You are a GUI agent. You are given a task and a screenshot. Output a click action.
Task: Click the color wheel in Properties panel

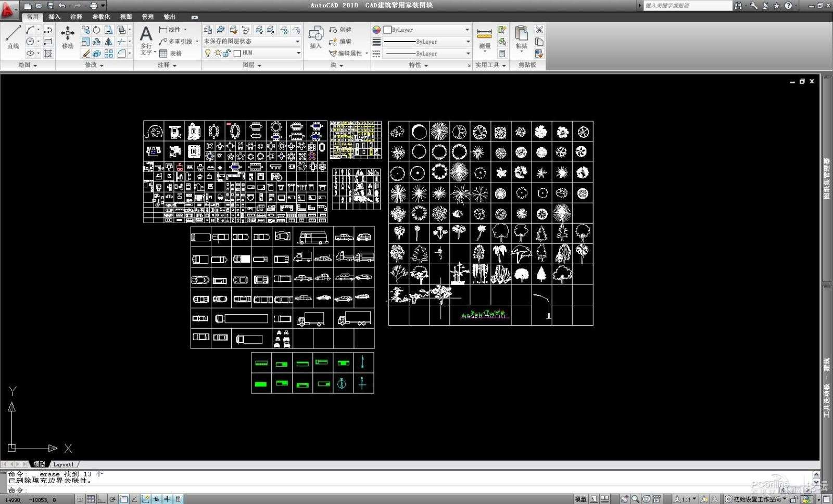[x=375, y=30]
